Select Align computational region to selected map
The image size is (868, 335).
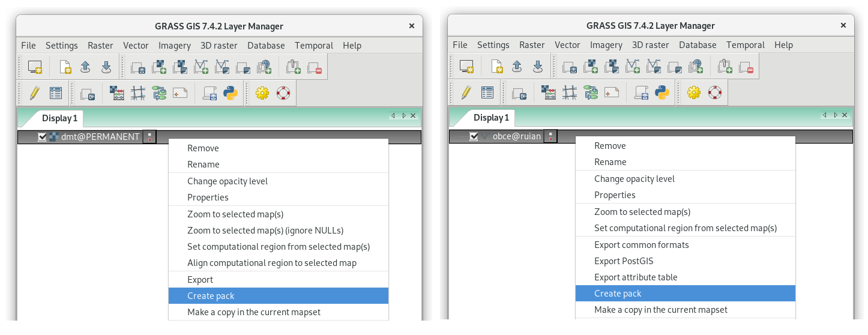tap(279, 263)
